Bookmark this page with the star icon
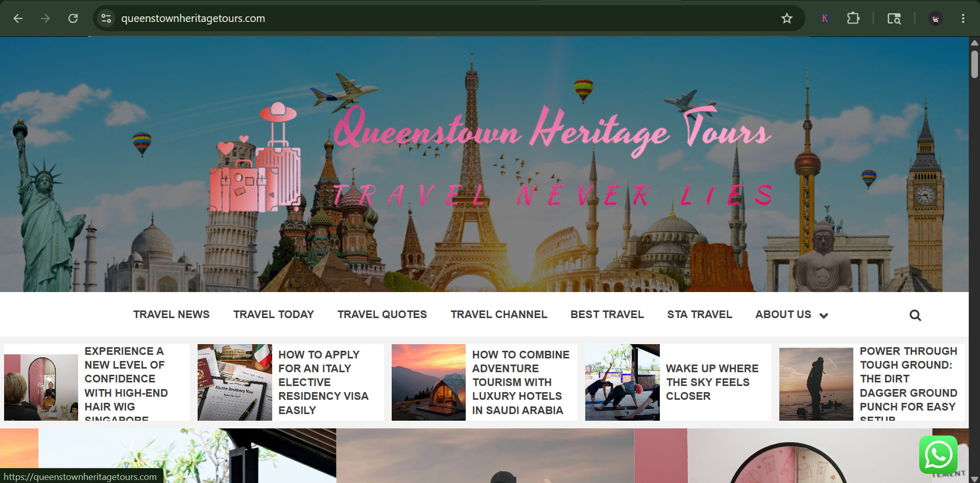 click(787, 18)
